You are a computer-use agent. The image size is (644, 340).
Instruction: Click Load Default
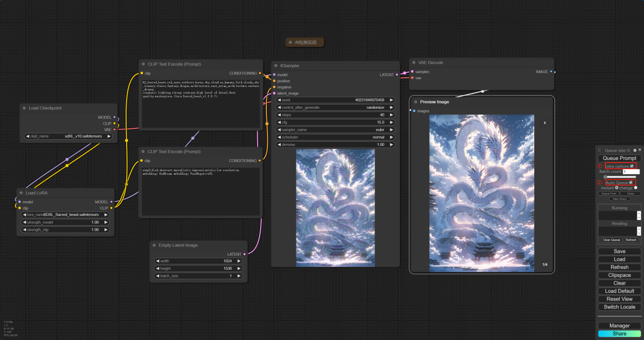620,291
